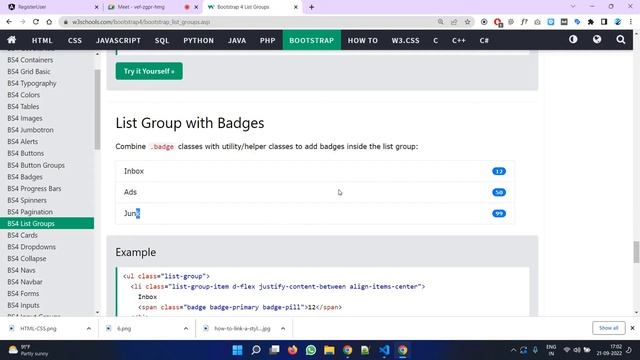Click the share page icon in address bar
640x360 pixels.
coord(454,22)
